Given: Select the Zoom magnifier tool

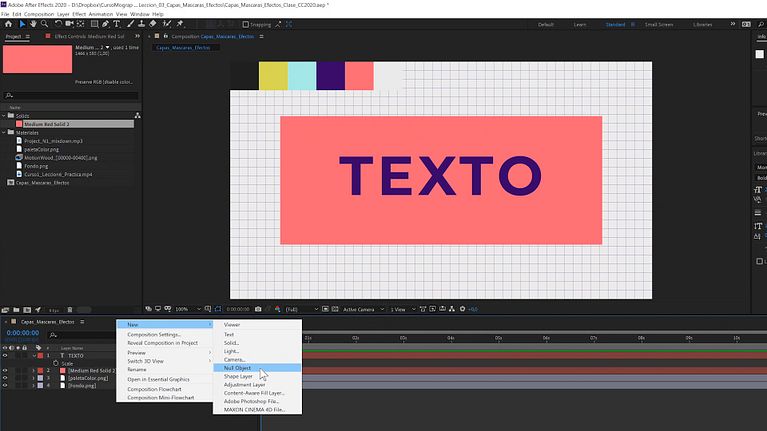Looking at the screenshot, I should pos(43,24).
